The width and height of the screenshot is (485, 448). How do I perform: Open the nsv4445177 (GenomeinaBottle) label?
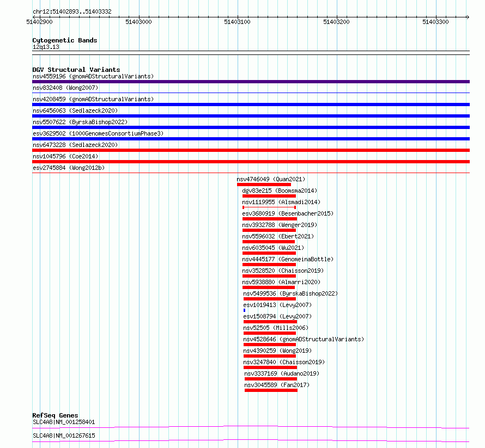tap(288, 259)
